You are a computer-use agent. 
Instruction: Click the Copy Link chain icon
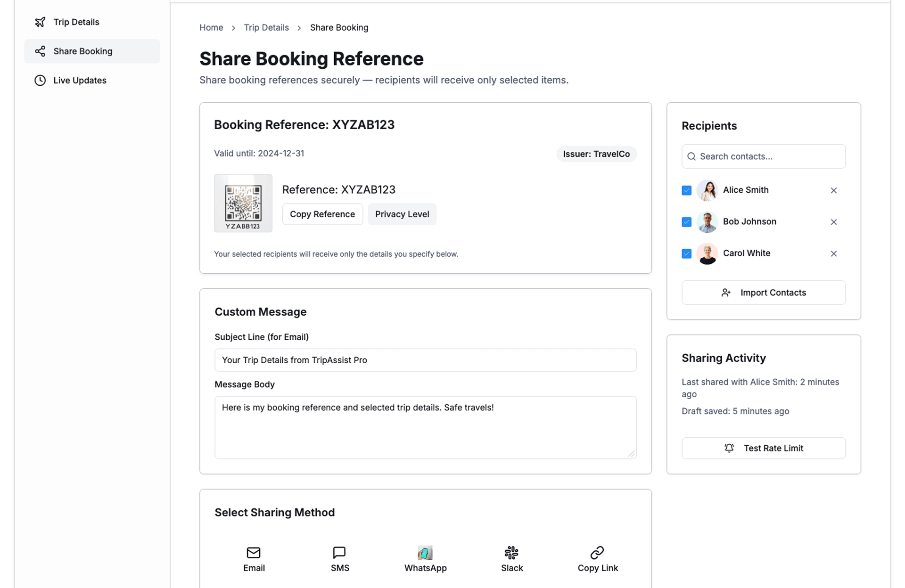coord(597,553)
